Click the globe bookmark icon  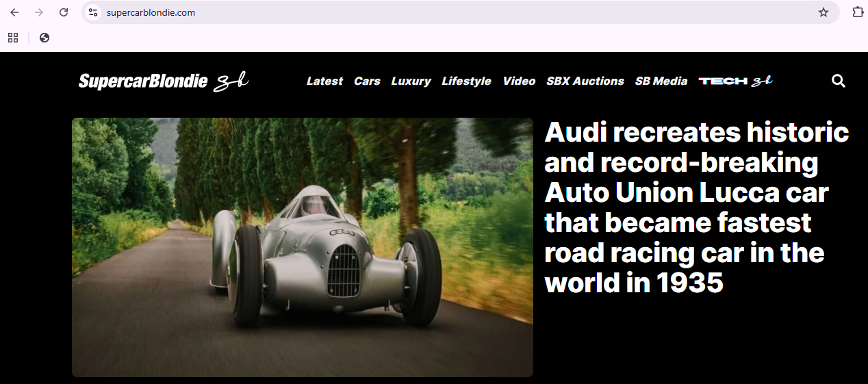tap(44, 38)
